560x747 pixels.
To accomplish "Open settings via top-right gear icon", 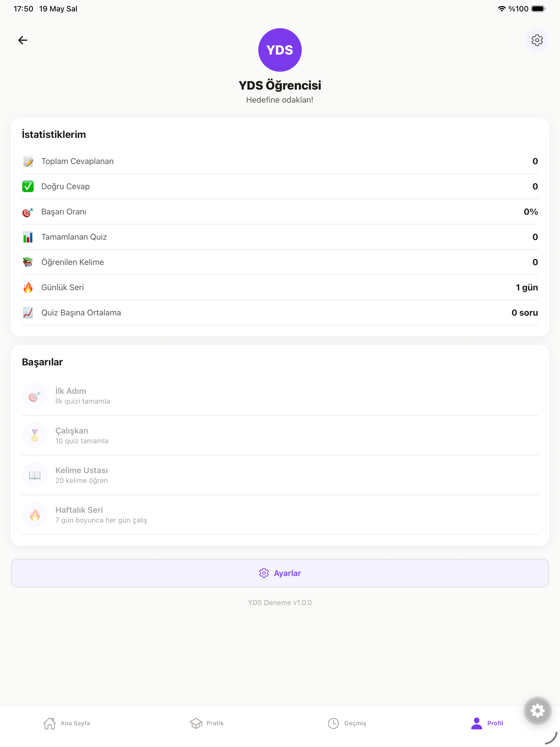I will coord(537,40).
